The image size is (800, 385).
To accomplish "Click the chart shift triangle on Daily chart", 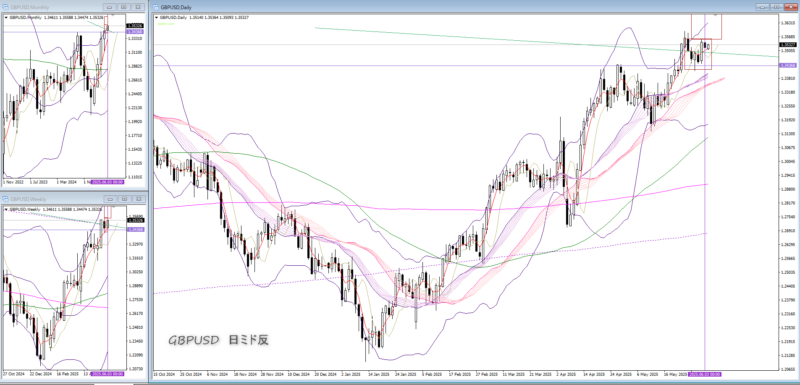I will [x=715, y=15].
